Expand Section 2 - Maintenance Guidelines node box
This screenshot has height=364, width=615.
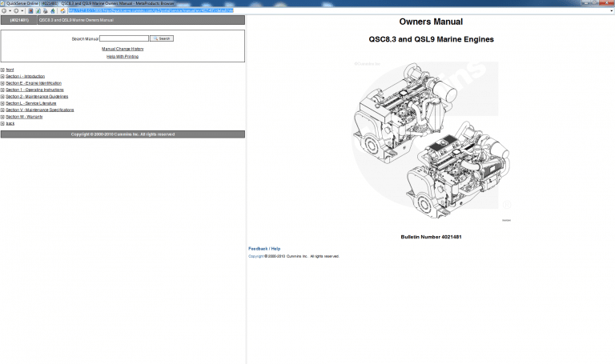click(x=2, y=97)
